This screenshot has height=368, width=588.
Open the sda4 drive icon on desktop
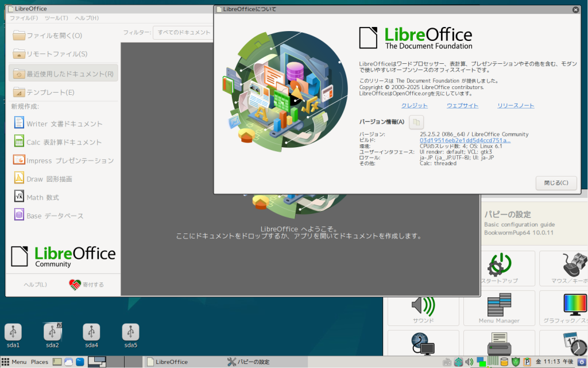tap(91, 336)
